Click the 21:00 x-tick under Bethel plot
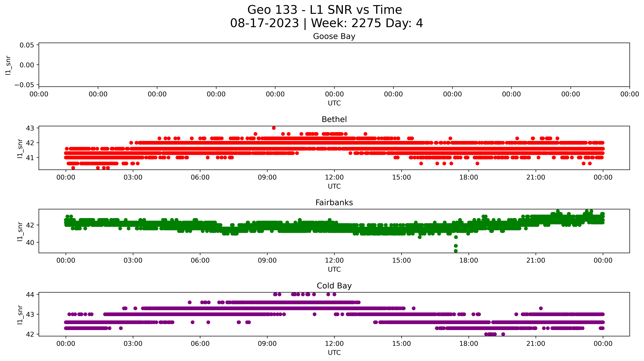Image resolution: width=644 pixels, height=361 pixels. [x=536, y=177]
